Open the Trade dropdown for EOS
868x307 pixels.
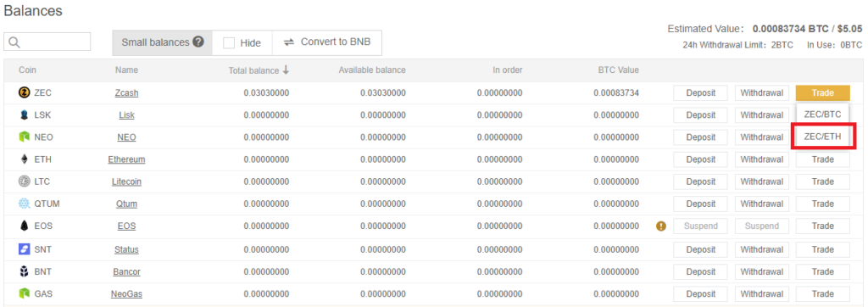pos(822,226)
